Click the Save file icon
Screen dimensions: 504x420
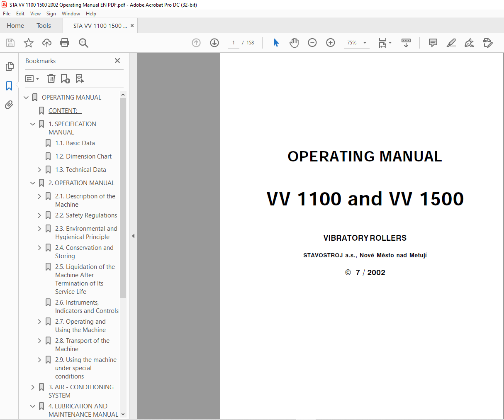(x=10, y=43)
